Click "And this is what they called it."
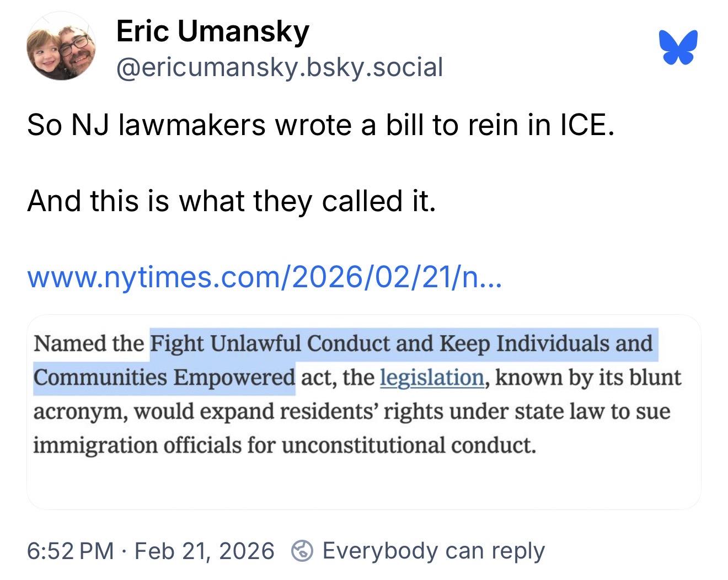This screenshot has width=728, height=580. click(x=232, y=200)
